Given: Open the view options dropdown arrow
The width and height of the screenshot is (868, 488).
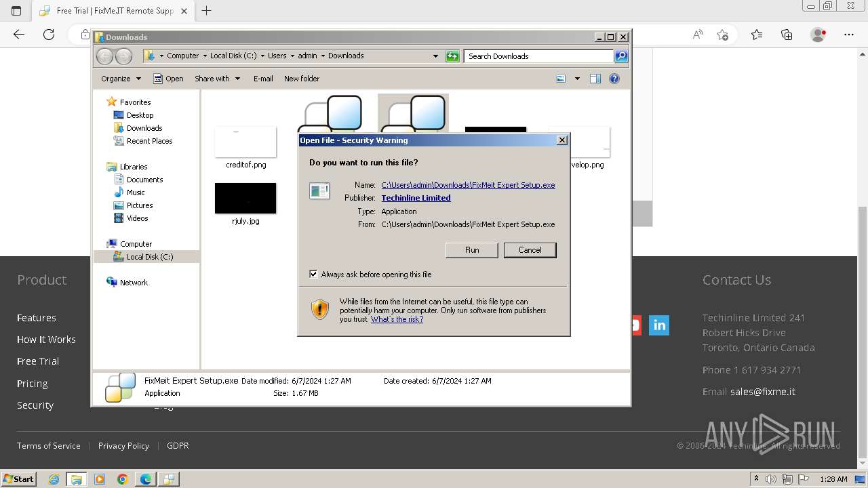Looking at the screenshot, I should [x=577, y=79].
